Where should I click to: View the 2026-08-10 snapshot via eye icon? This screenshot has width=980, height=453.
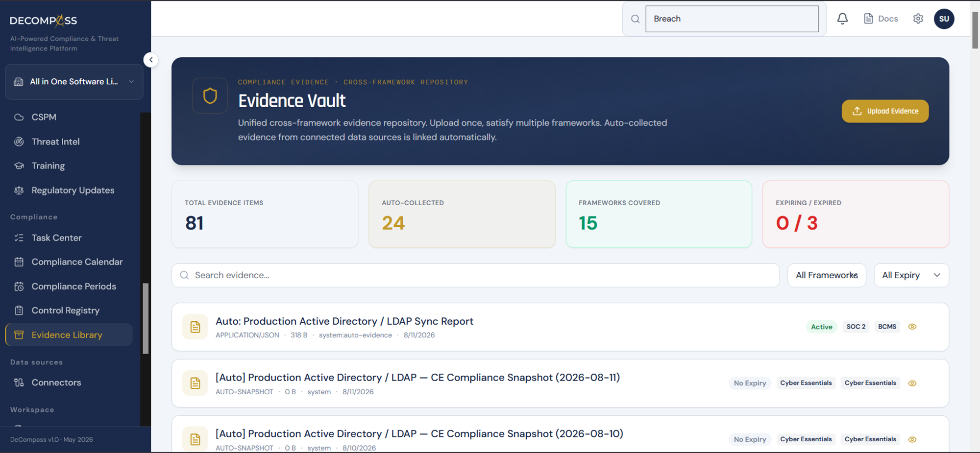pos(912,439)
